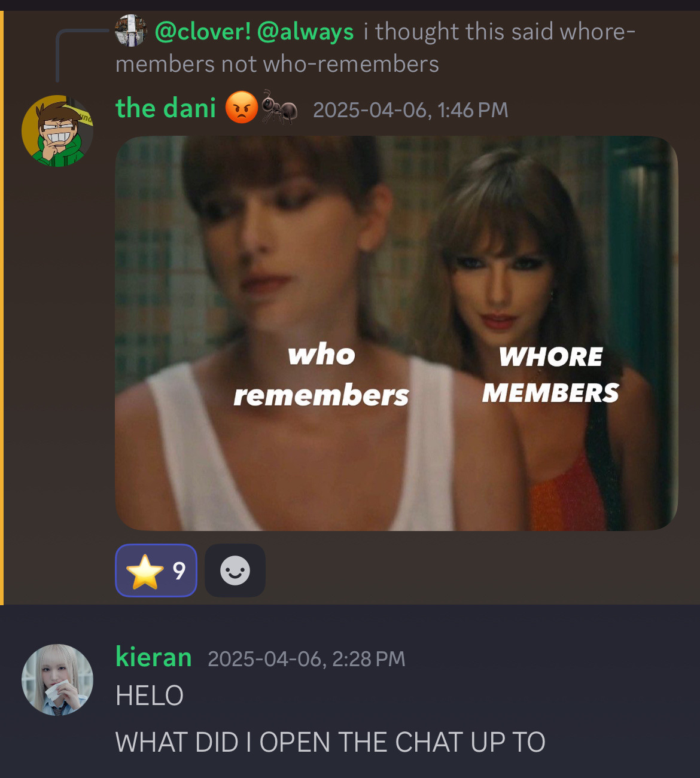Open the @clover! mention
Image resolution: width=700 pixels, height=778 pixels.
[x=203, y=31]
